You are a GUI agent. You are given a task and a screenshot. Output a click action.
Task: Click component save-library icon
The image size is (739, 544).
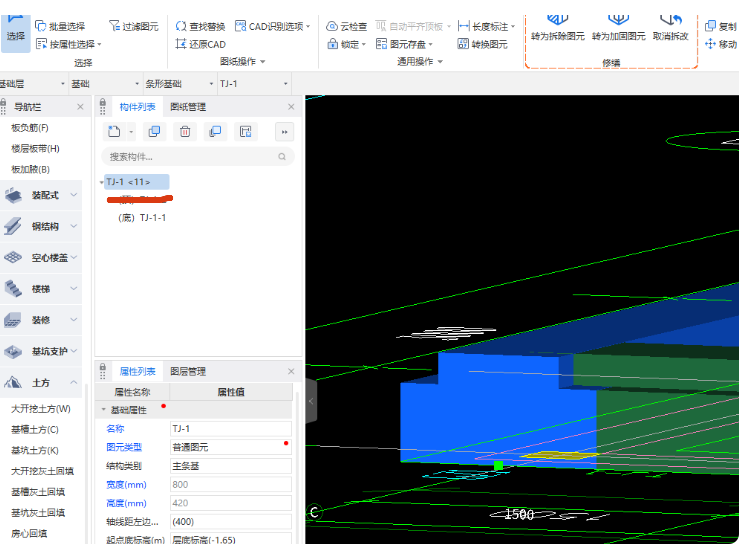246,132
